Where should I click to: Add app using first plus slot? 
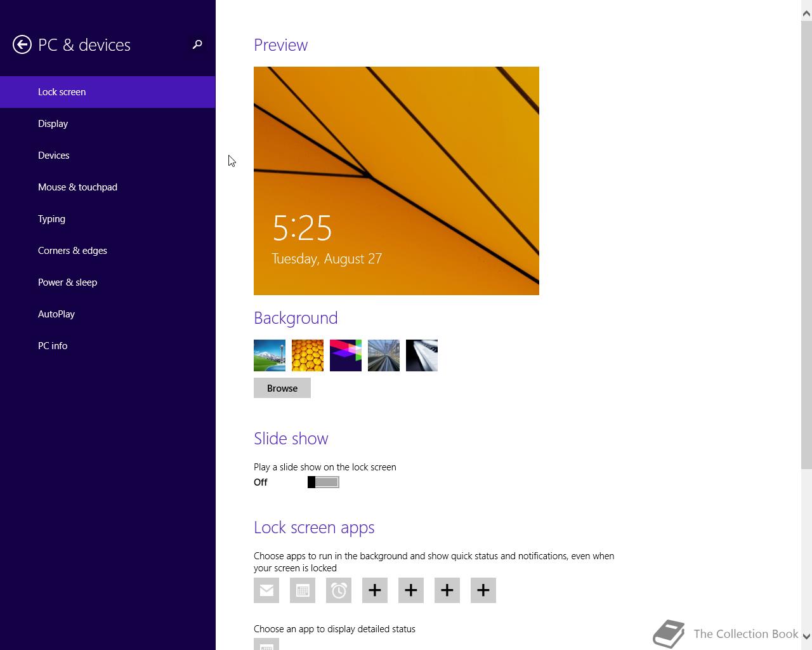[375, 590]
